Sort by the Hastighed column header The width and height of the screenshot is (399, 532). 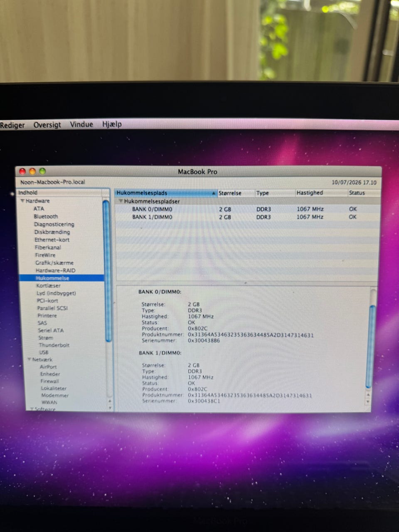(x=321, y=193)
